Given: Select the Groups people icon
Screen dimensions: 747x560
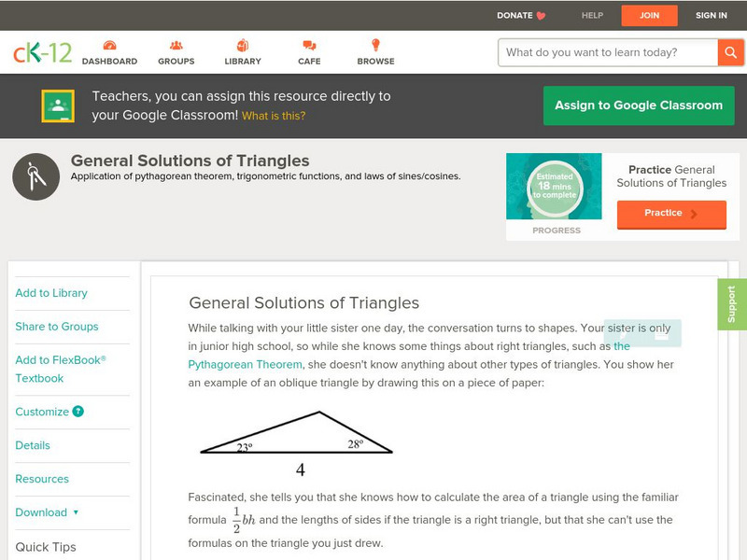Looking at the screenshot, I should [x=176, y=44].
